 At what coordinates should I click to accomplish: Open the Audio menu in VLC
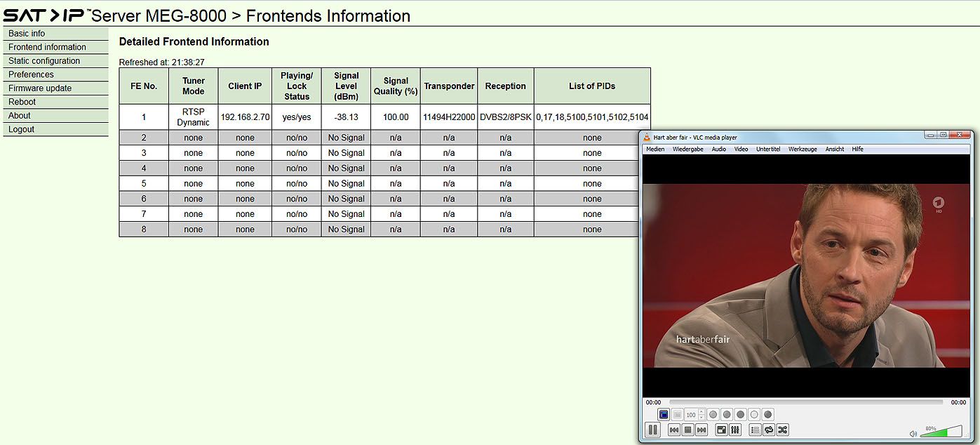[x=718, y=149]
